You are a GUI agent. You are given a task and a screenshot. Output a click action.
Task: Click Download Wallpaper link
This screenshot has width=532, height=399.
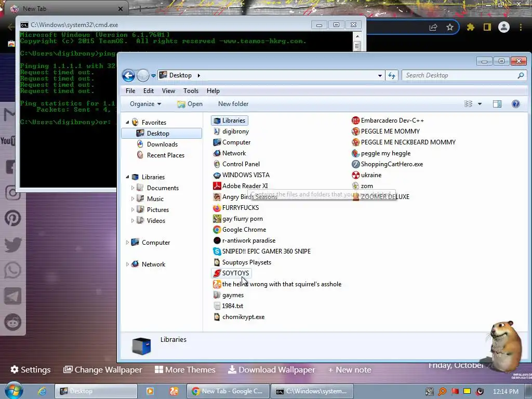tap(271, 369)
